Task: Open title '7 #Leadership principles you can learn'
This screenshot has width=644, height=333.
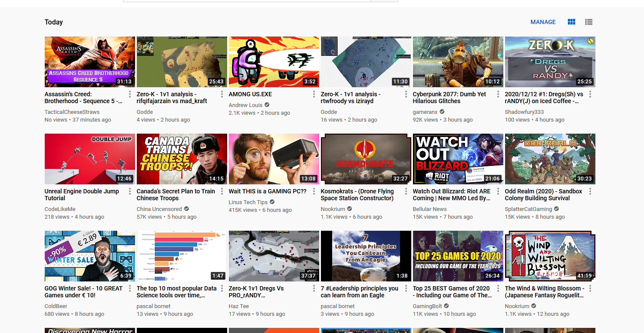Action: coord(360,292)
